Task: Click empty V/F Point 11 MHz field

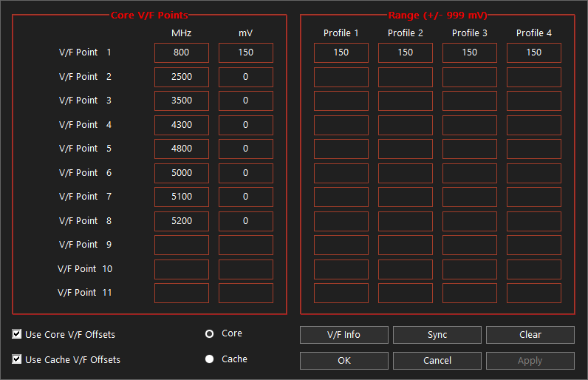Action: [182, 293]
